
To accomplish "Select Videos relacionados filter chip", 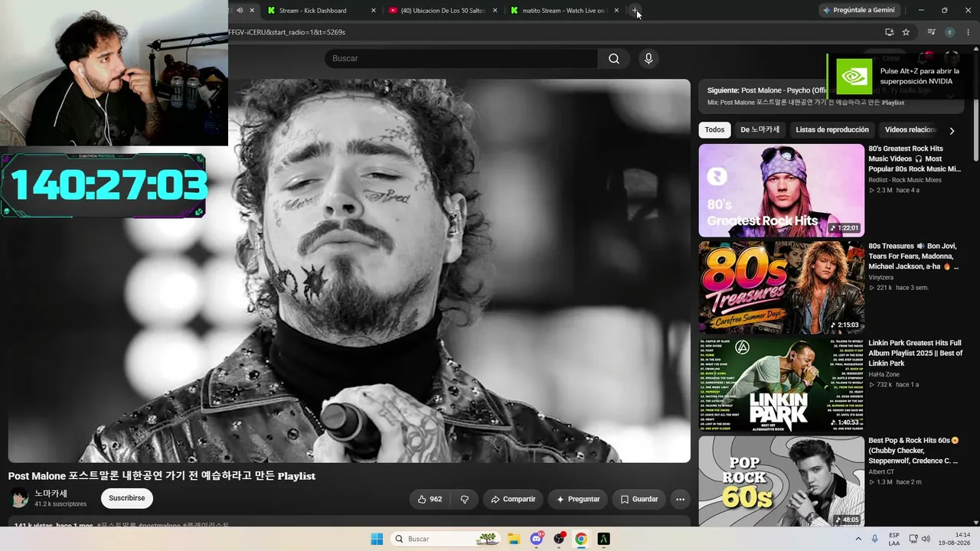I will pos(910,130).
